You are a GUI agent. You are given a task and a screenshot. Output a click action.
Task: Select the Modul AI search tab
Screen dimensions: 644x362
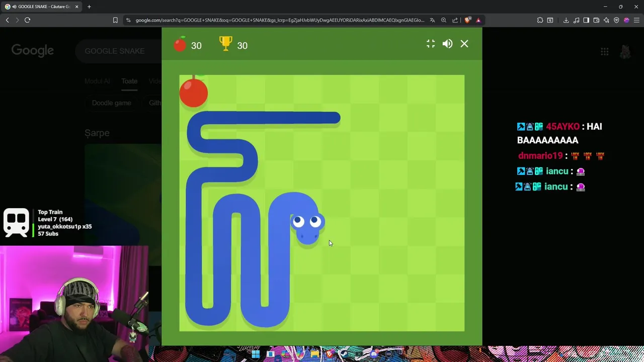pos(97,81)
